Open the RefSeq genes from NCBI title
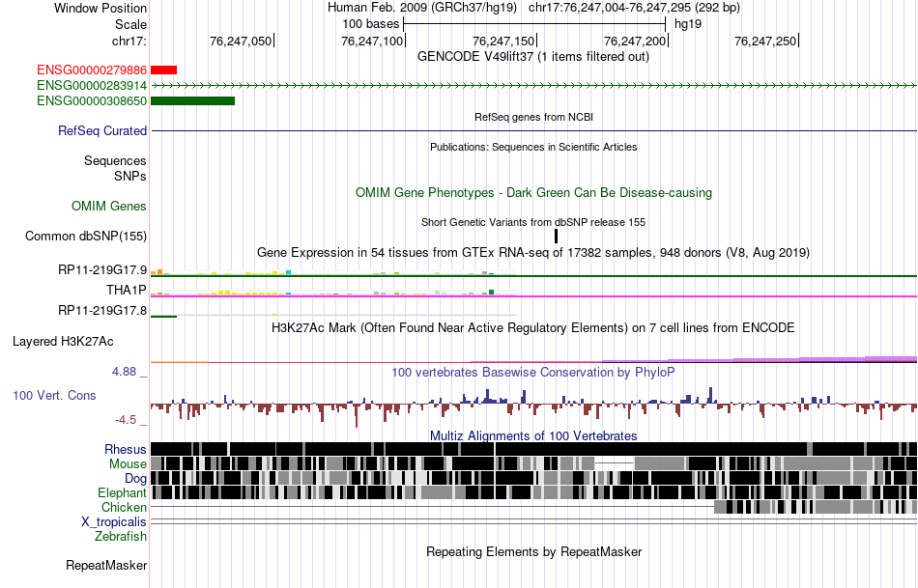This screenshot has height=588, width=918. pos(534,117)
